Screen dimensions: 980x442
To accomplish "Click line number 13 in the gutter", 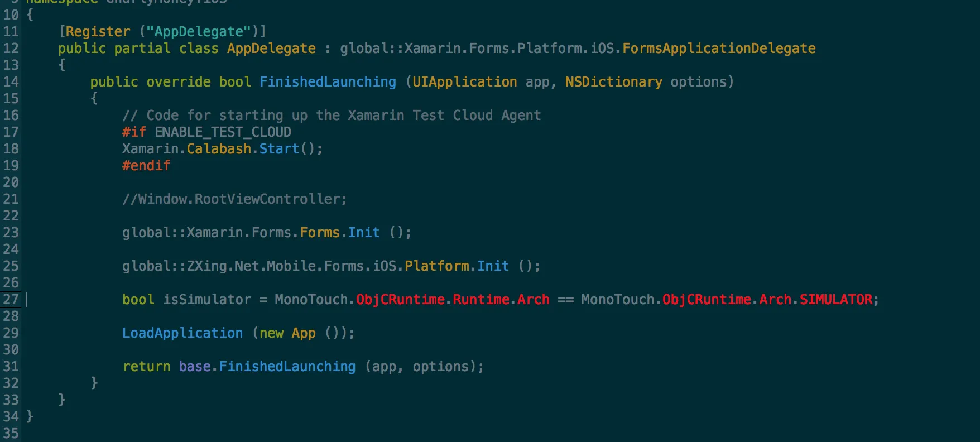I will [11, 65].
